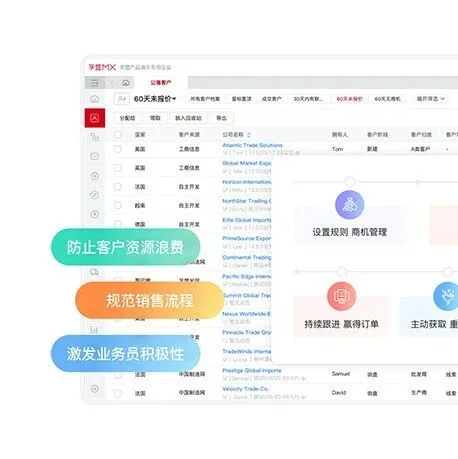The width and height of the screenshot is (458, 459).
Task: Open the Global Market company link
Action: coord(247,163)
